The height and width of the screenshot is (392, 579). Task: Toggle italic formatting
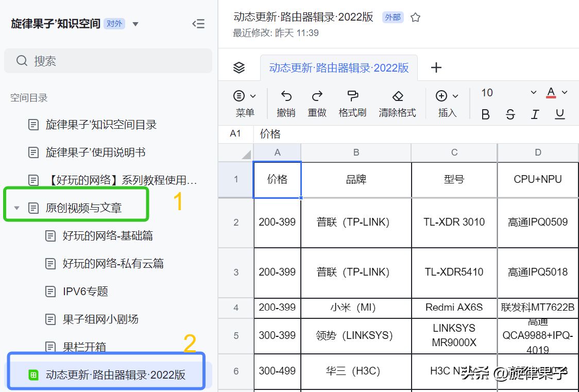(535, 114)
